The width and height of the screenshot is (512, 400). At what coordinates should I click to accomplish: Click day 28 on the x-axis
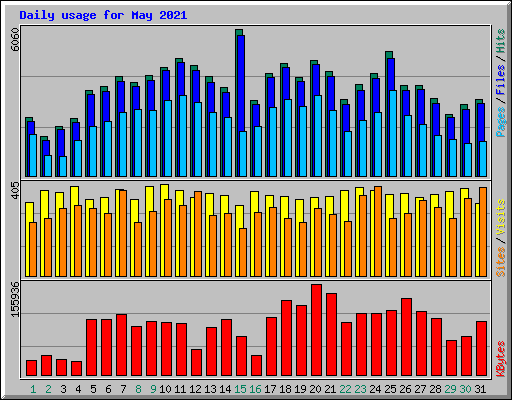(435, 389)
